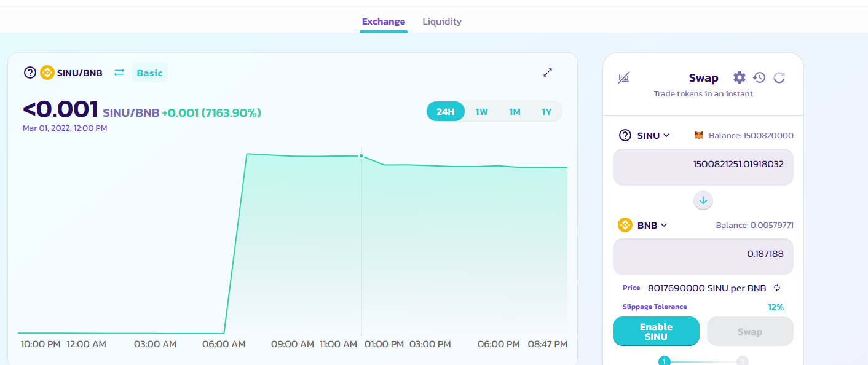The image size is (868, 365).
Task: Click the MetaMask fox icon
Action: point(698,135)
